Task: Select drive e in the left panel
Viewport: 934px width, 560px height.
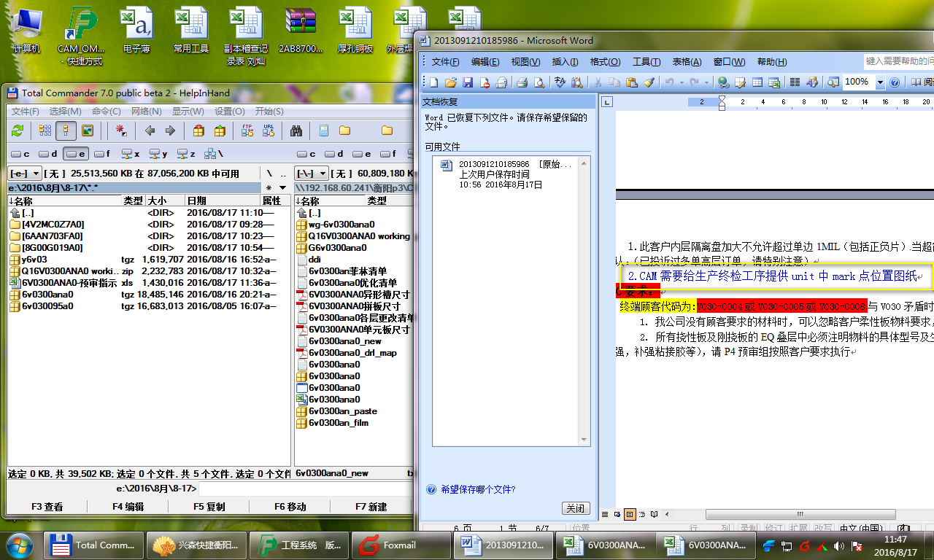Action: pyautogui.click(x=76, y=154)
